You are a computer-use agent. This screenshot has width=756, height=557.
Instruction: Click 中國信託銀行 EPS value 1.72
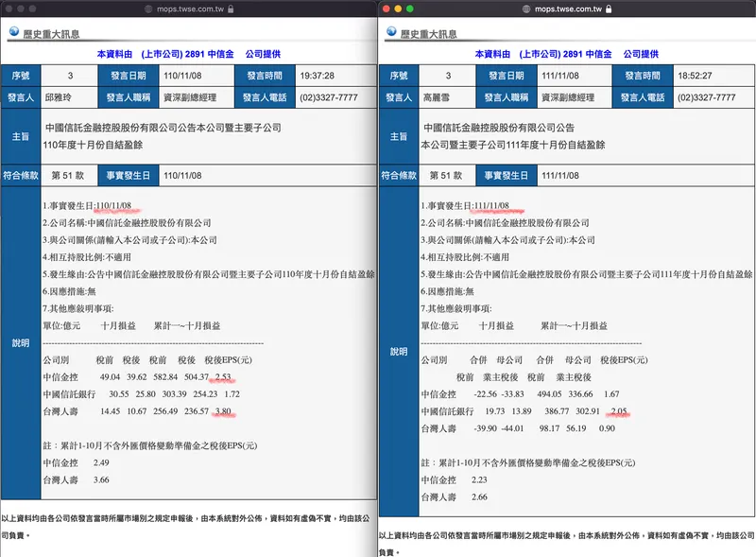point(232,394)
